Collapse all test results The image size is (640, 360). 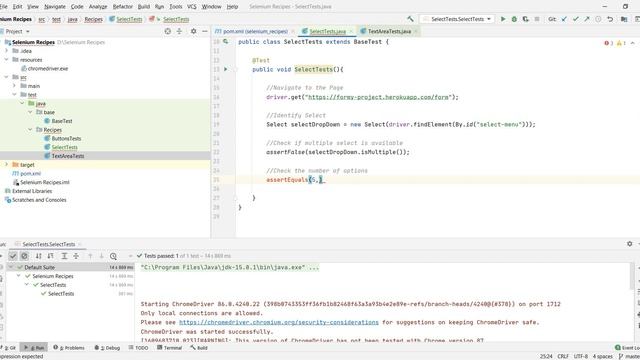coord(76,256)
